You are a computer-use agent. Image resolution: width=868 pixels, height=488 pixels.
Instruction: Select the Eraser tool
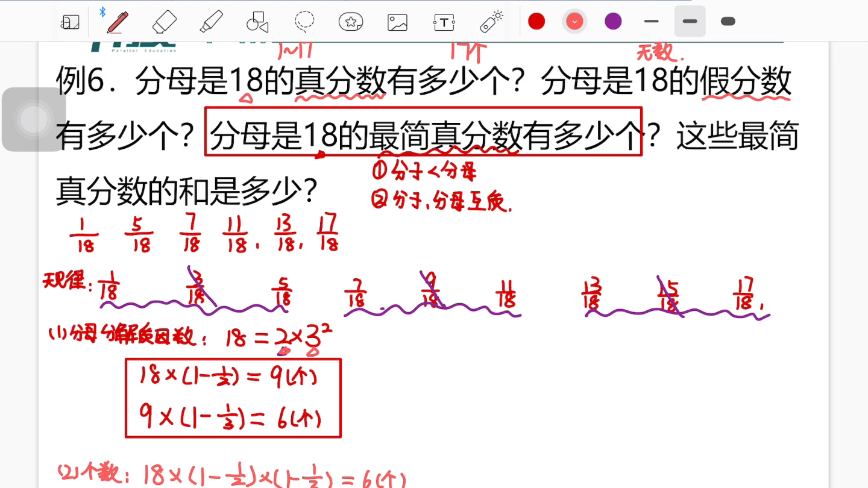165,21
